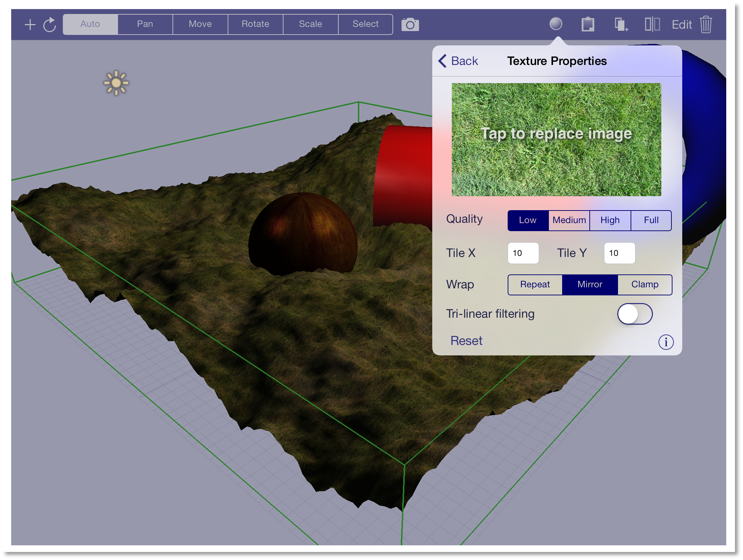Screen dimensions: 743x560
Task: Open the material sphere icon in toolbar
Action: pyautogui.click(x=556, y=24)
